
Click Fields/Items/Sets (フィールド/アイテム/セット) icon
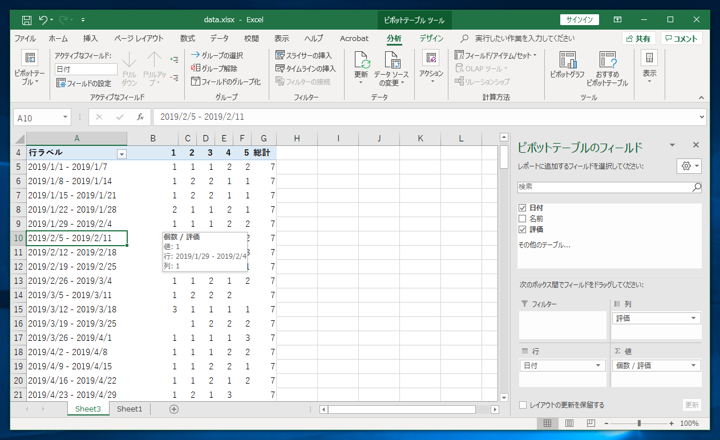[459, 55]
